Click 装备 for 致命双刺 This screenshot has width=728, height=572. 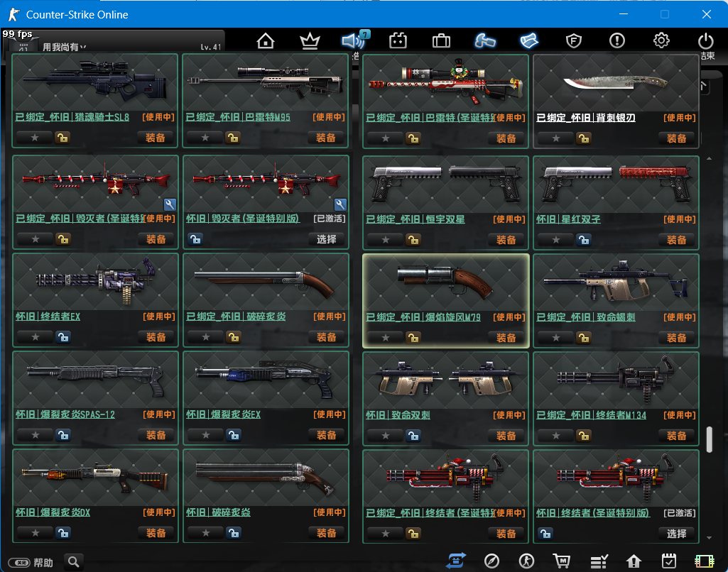[506, 436]
